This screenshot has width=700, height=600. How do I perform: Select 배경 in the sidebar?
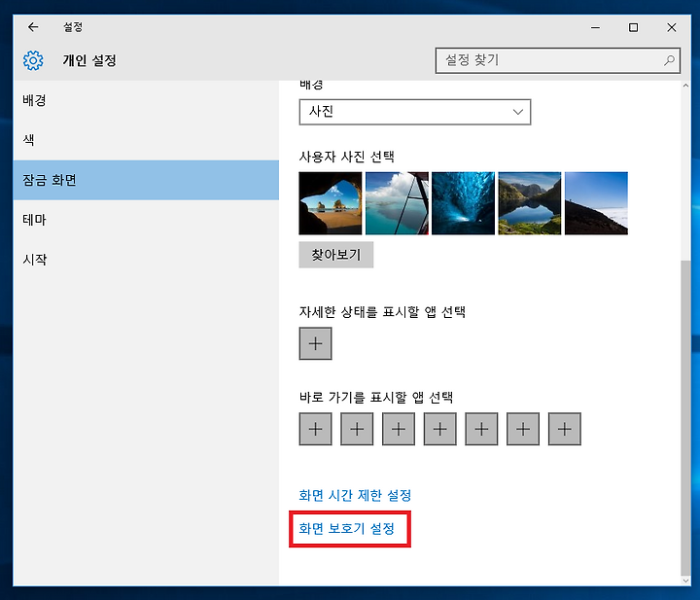[146, 100]
